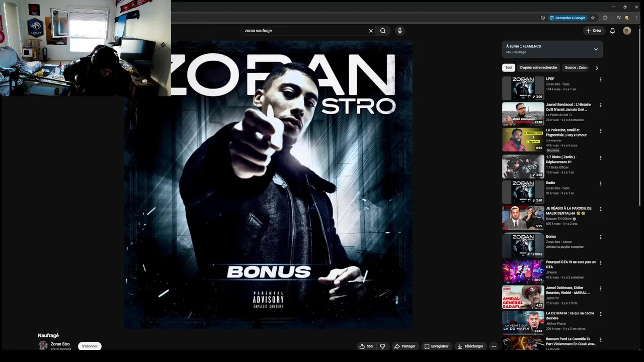Open options menu for Radio video

pos(600,184)
